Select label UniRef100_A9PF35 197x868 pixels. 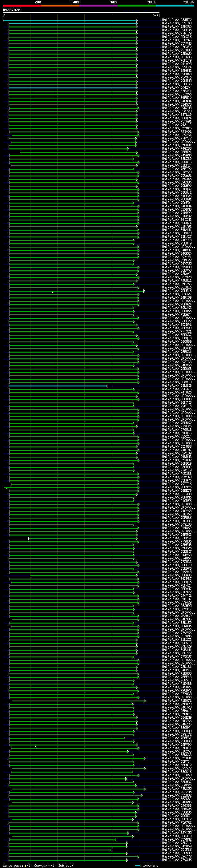coord(177,30)
